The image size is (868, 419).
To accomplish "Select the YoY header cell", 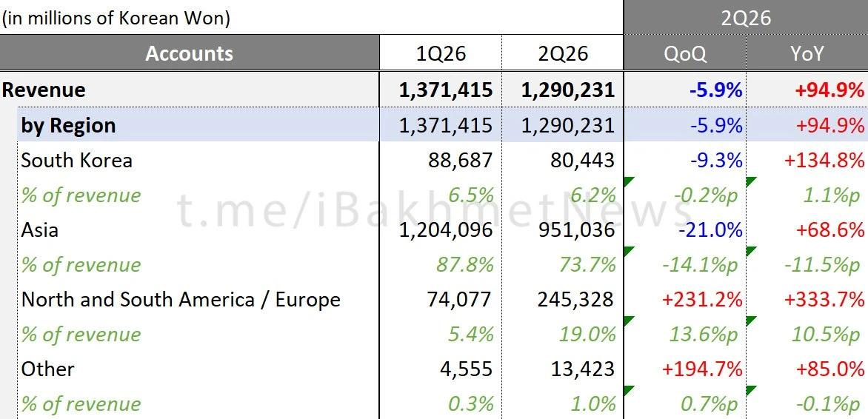I will tap(807, 53).
